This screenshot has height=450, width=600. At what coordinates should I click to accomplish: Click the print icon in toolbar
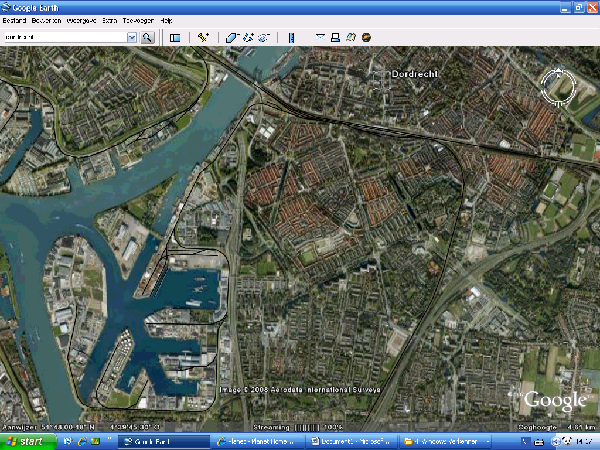(336, 37)
